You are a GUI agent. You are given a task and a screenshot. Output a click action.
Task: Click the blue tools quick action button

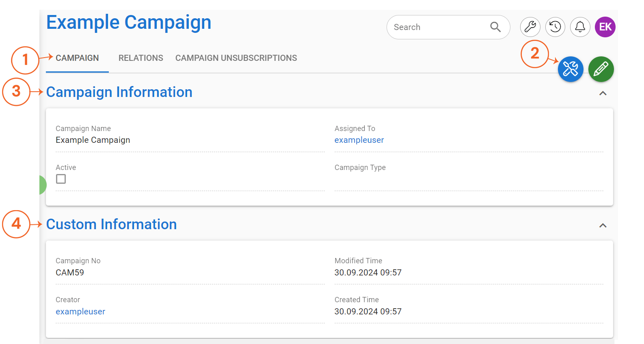[571, 69]
